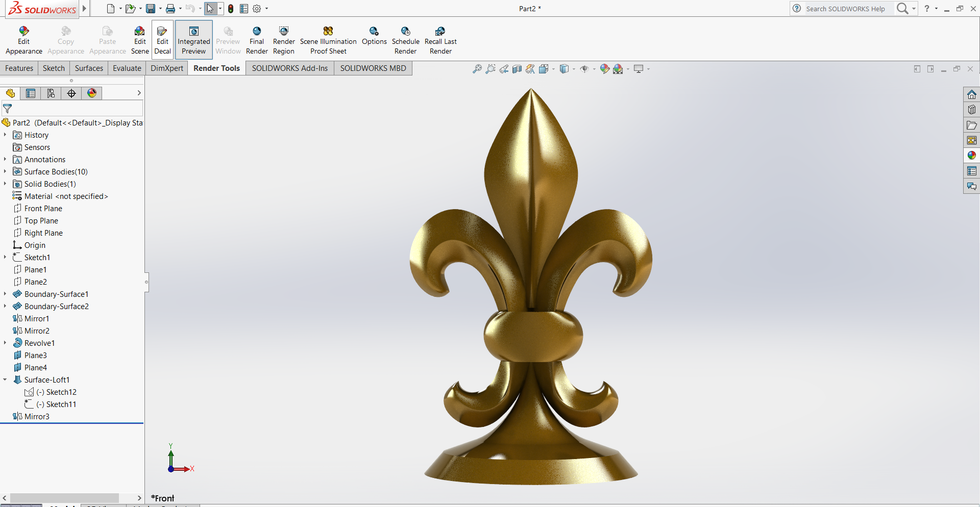Click Edit Appearance in heads-up toolbar

[x=604, y=69]
